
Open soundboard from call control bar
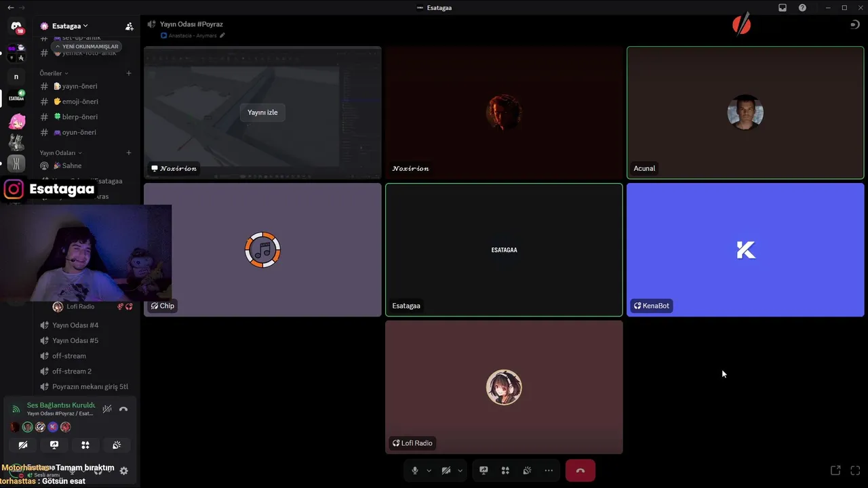click(x=527, y=470)
